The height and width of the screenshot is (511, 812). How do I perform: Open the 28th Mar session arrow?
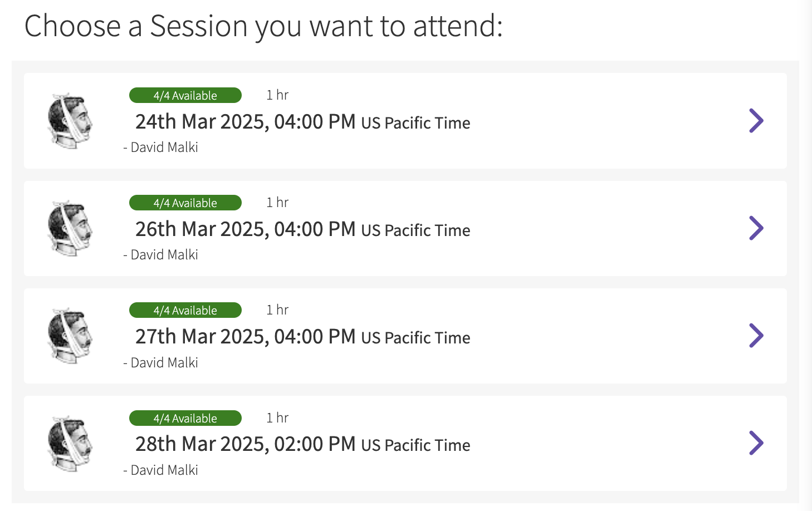(x=756, y=443)
